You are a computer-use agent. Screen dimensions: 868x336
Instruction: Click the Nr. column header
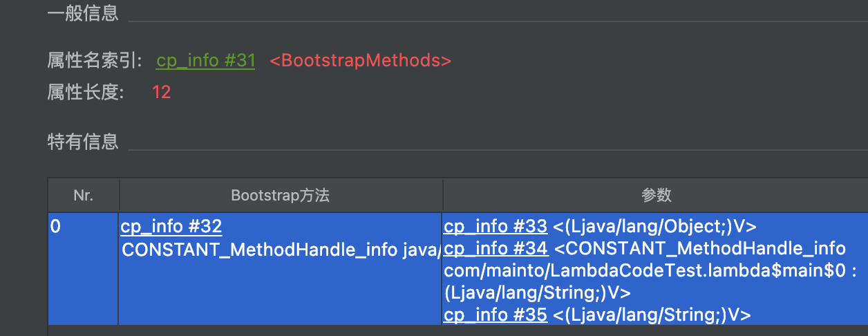(83, 196)
